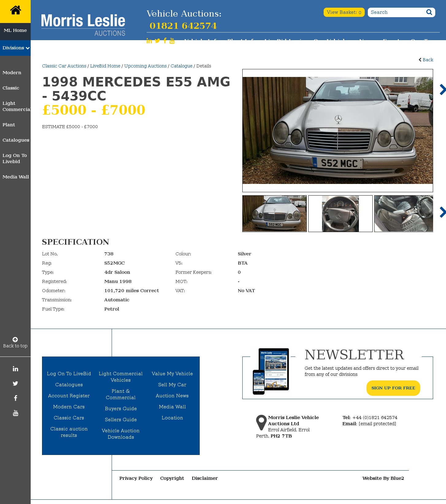
Task: Click the search magnifier icon
Action: tap(429, 12)
